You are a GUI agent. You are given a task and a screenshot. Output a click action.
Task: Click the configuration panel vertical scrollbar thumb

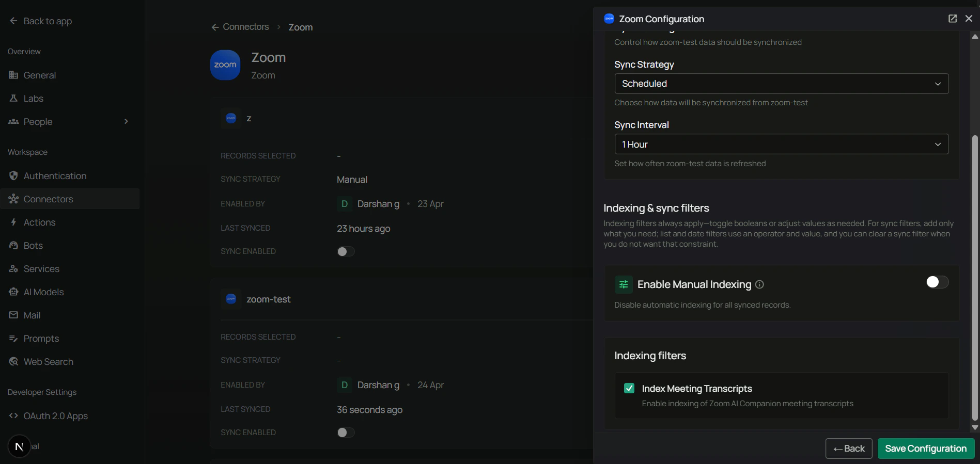point(975,278)
